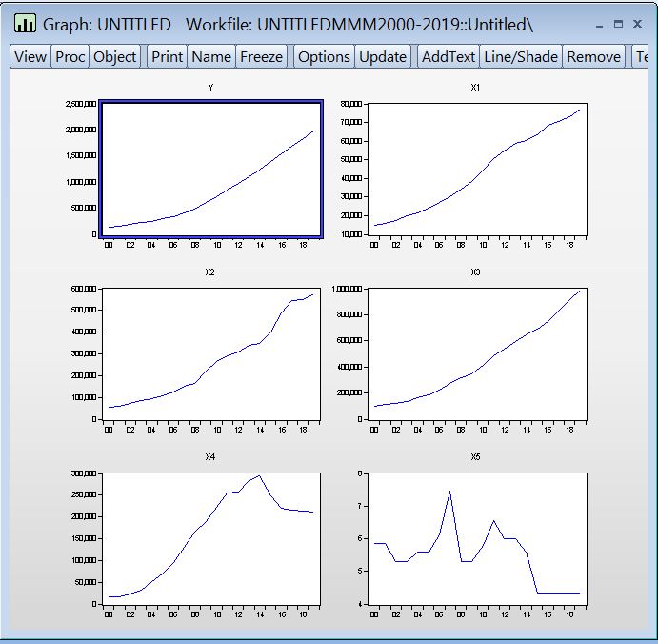Click the Line/Shade button

[520, 57]
